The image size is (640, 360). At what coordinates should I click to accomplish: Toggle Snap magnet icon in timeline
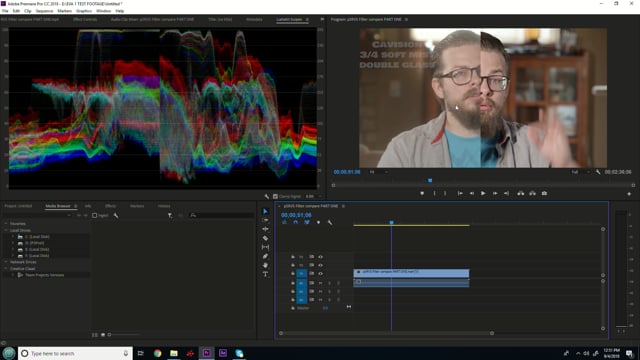pos(296,222)
